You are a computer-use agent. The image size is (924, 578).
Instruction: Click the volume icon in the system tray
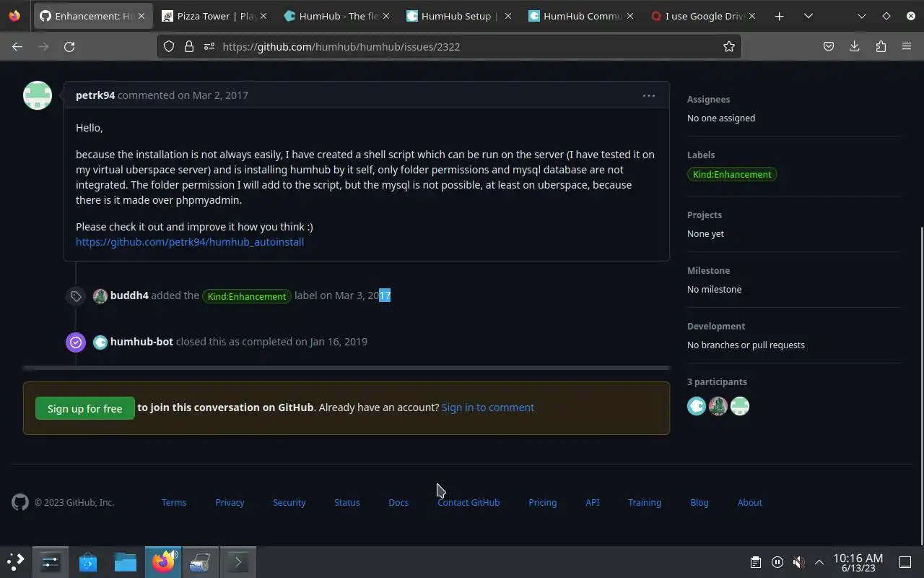[798, 561]
